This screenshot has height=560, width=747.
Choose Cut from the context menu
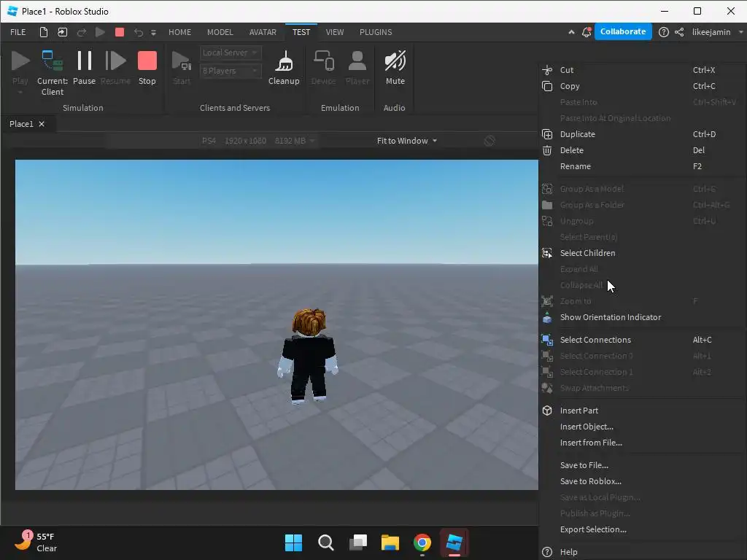pyautogui.click(x=643, y=70)
